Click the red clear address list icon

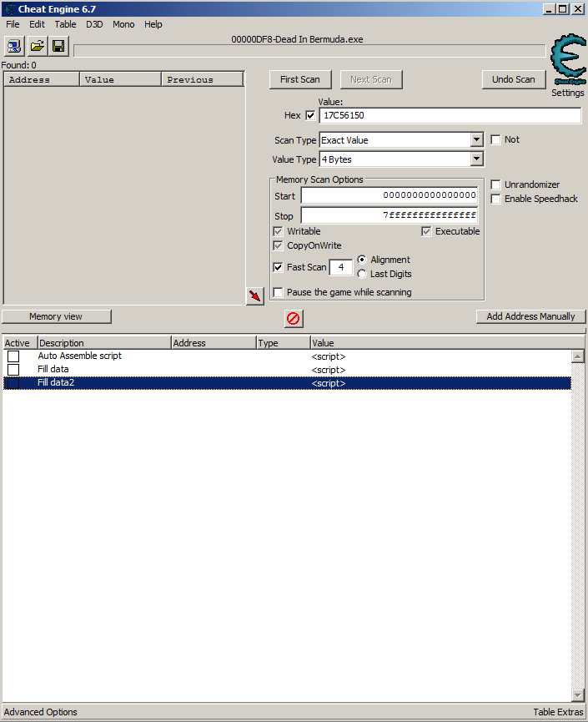294,318
